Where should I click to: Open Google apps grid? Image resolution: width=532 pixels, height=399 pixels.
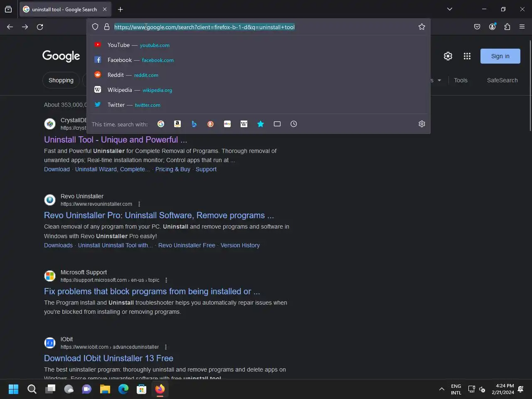point(467,56)
